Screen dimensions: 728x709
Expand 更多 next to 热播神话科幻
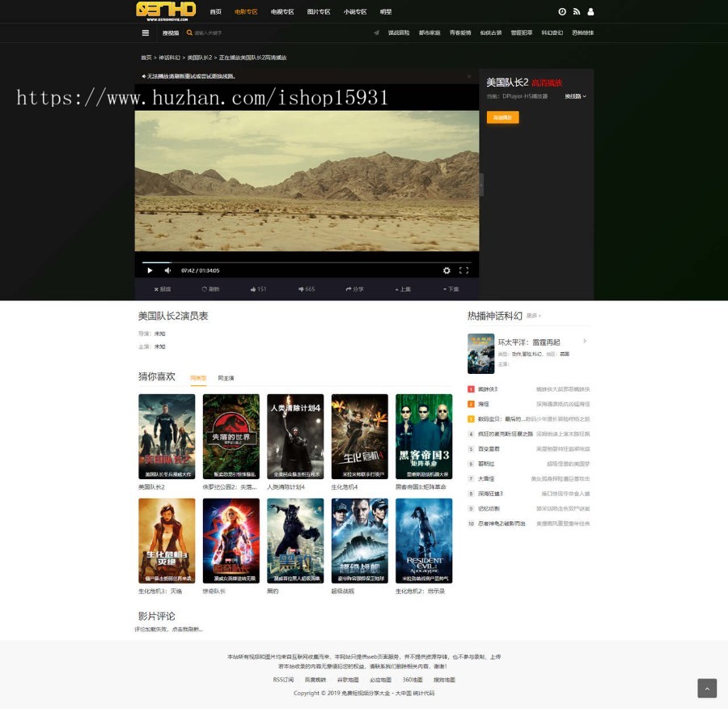click(x=534, y=316)
